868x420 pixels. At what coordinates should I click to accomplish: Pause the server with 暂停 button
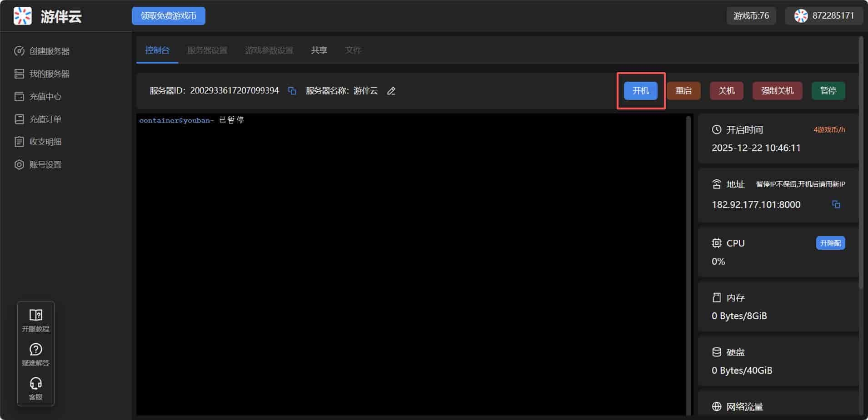point(828,91)
